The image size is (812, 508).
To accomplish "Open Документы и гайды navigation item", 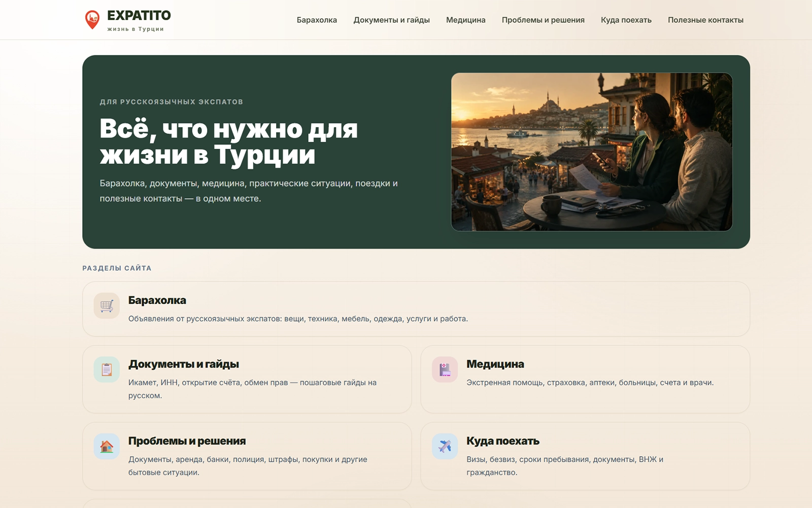I will [x=391, y=20].
